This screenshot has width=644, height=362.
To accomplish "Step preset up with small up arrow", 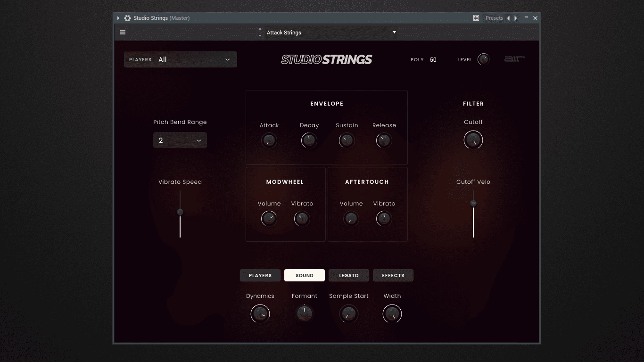I will click(x=260, y=29).
